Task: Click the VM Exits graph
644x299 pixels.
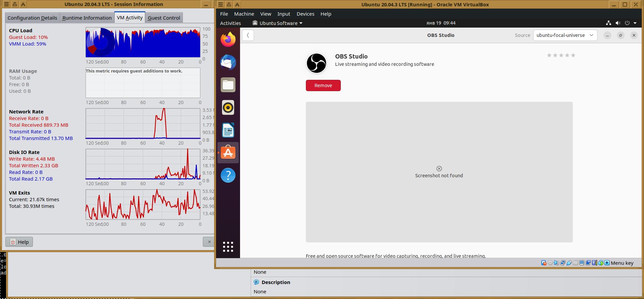Action: coord(143,205)
